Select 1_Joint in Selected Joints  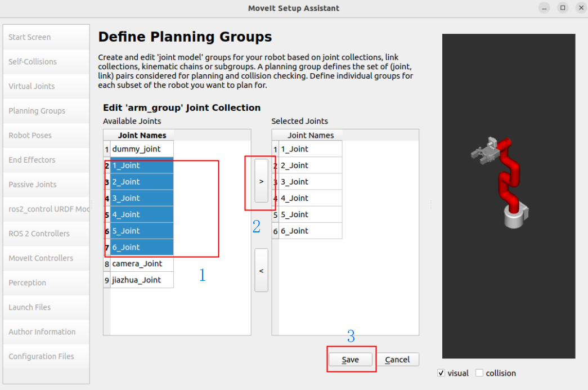pos(311,149)
